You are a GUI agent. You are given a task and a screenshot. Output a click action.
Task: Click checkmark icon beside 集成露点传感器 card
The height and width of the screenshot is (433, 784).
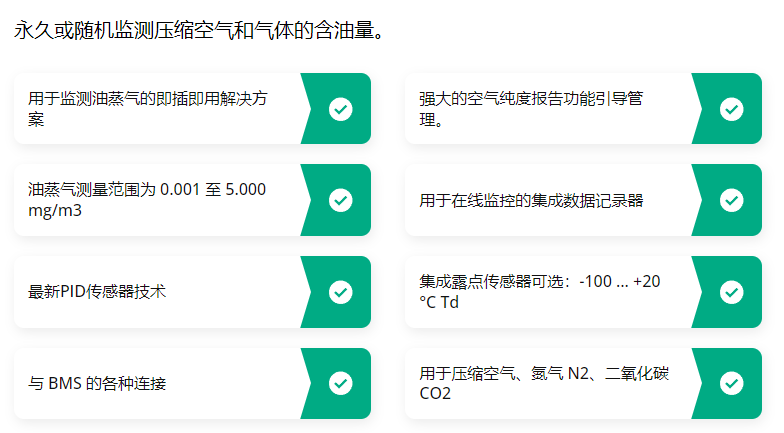pyautogui.click(x=732, y=292)
